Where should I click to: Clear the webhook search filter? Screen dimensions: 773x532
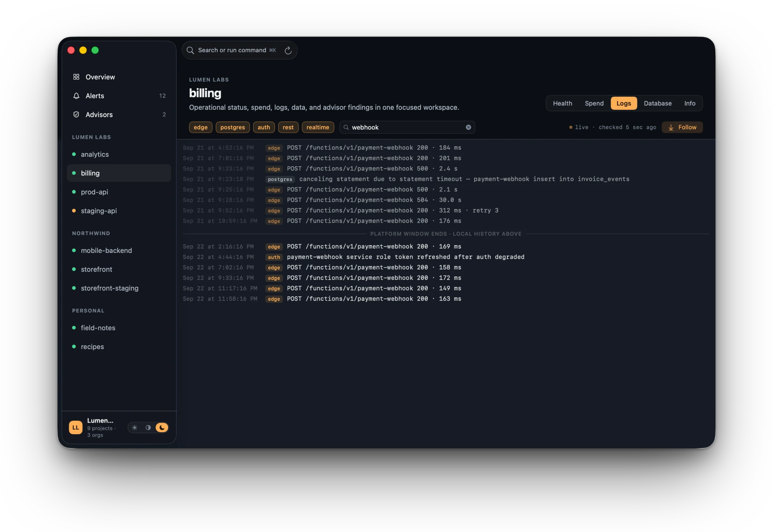click(468, 127)
